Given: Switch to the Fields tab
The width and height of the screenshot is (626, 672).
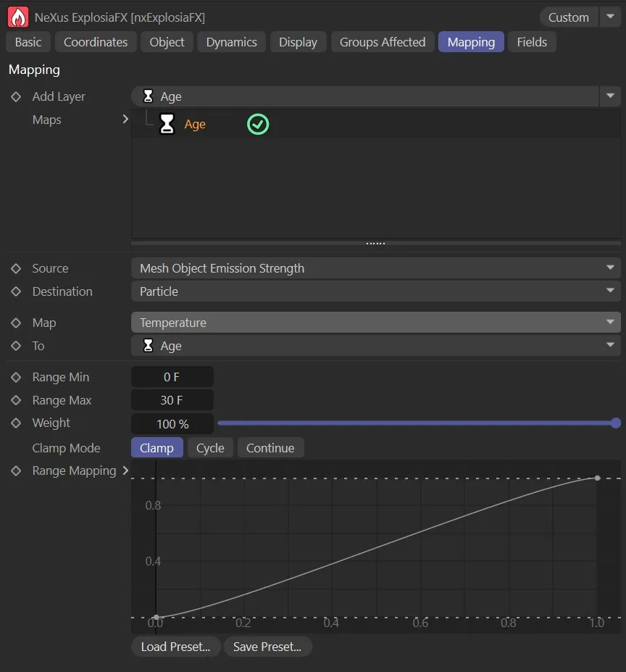Looking at the screenshot, I should 532,42.
